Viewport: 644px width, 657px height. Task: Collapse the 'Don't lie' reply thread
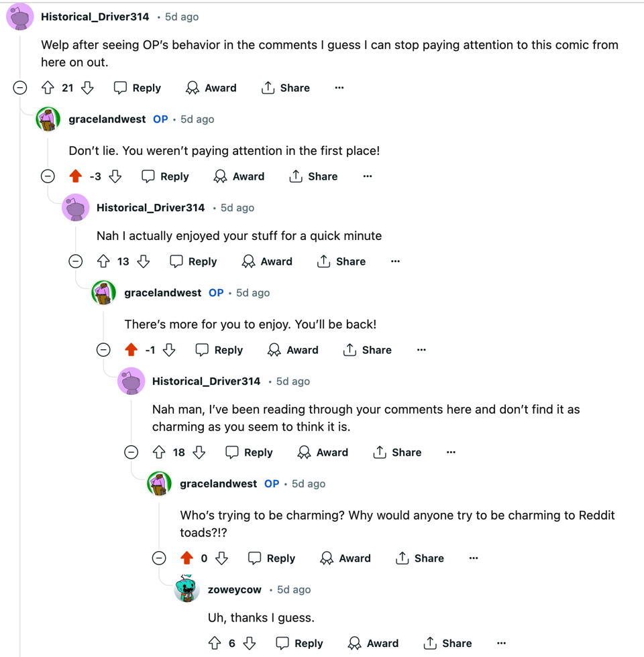(x=48, y=176)
